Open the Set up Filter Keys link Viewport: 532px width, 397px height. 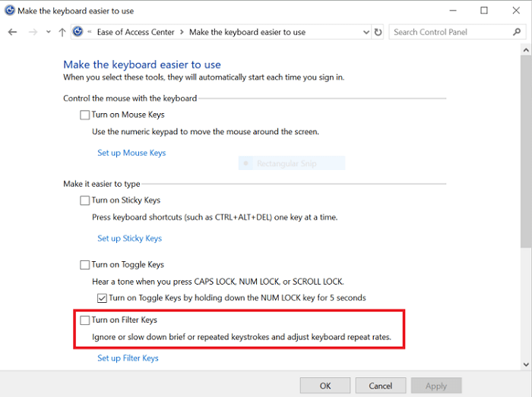pyautogui.click(x=128, y=358)
